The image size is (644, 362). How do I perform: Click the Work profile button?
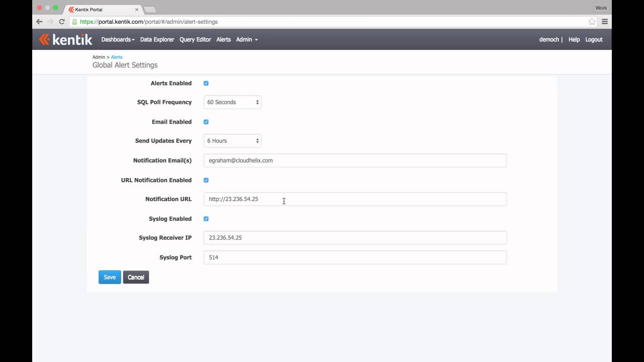click(601, 8)
